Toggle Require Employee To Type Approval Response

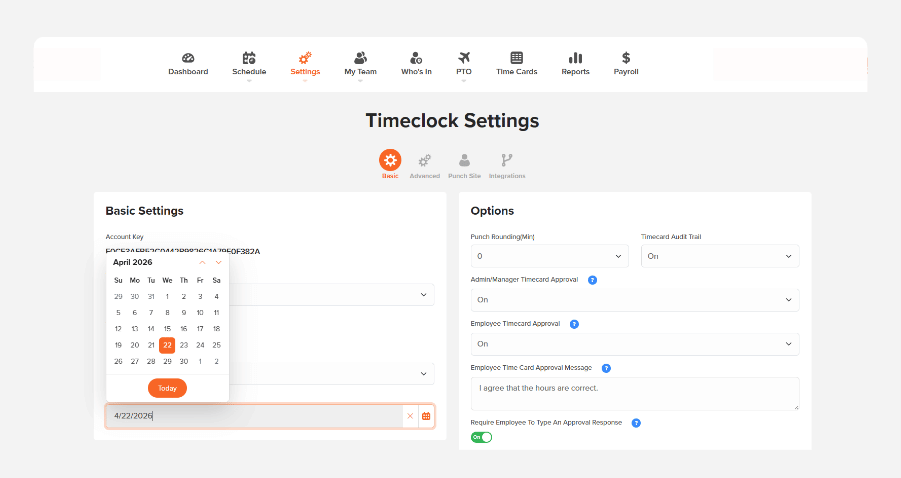pyautogui.click(x=482, y=437)
